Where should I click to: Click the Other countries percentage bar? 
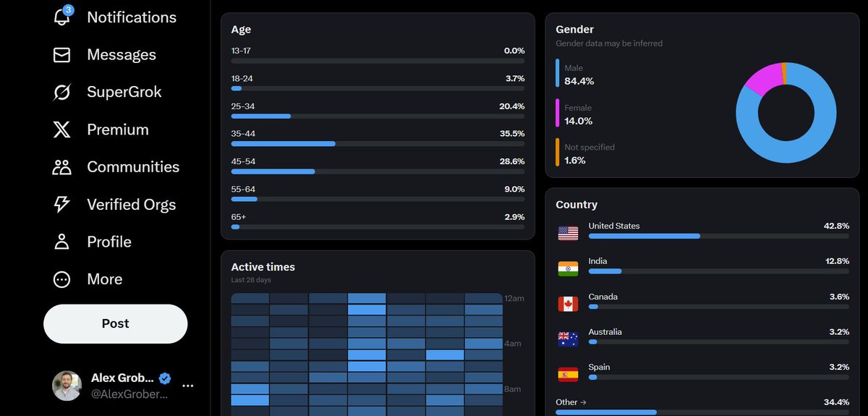point(702,412)
